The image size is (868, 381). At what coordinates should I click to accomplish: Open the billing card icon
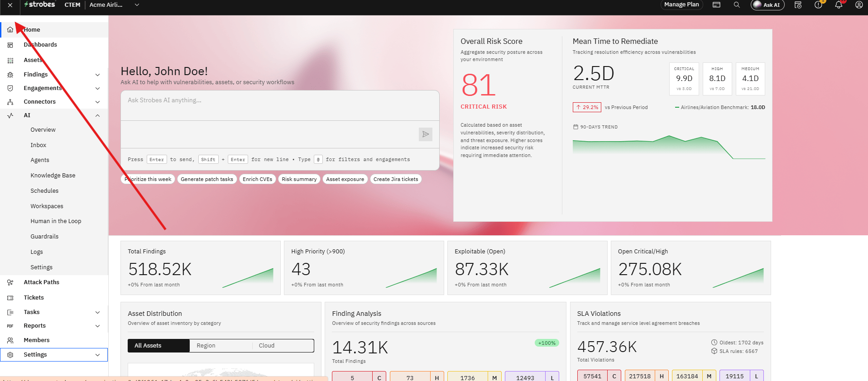pyautogui.click(x=716, y=5)
